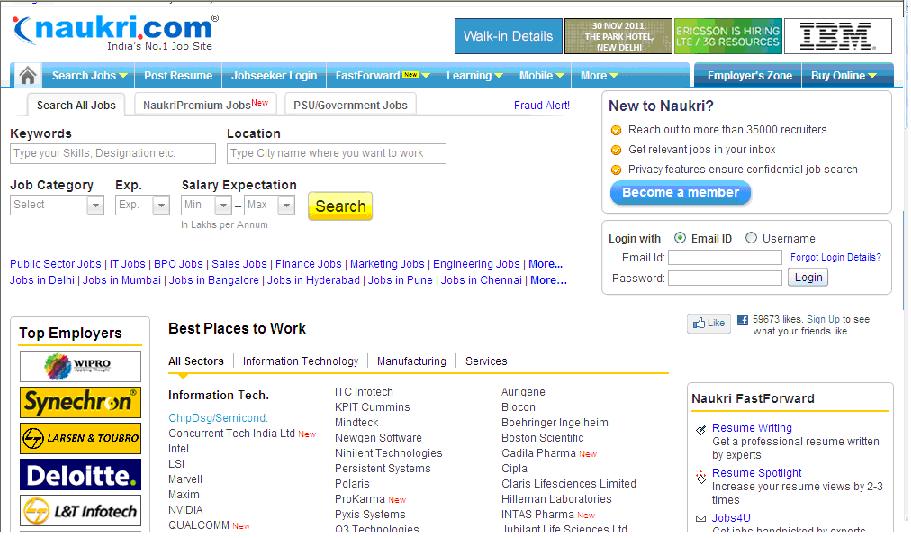The height and width of the screenshot is (538, 911).
Task: Expand the Exp. experience dropdown
Action: tap(161, 205)
